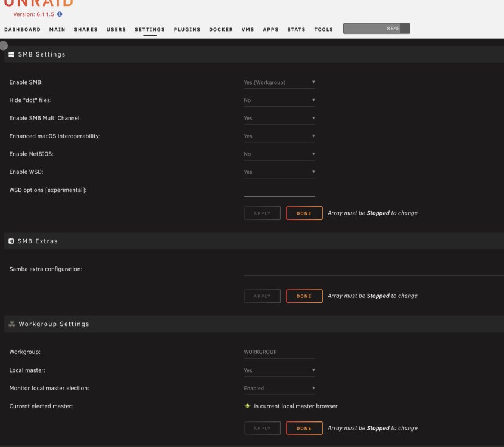Go to the Tools tab

pos(323,29)
